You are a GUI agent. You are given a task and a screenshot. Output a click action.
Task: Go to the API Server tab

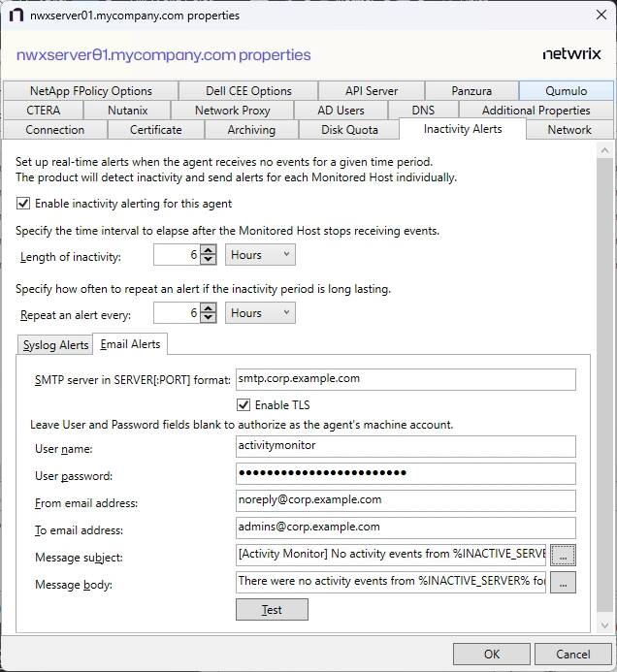coord(372,91)
